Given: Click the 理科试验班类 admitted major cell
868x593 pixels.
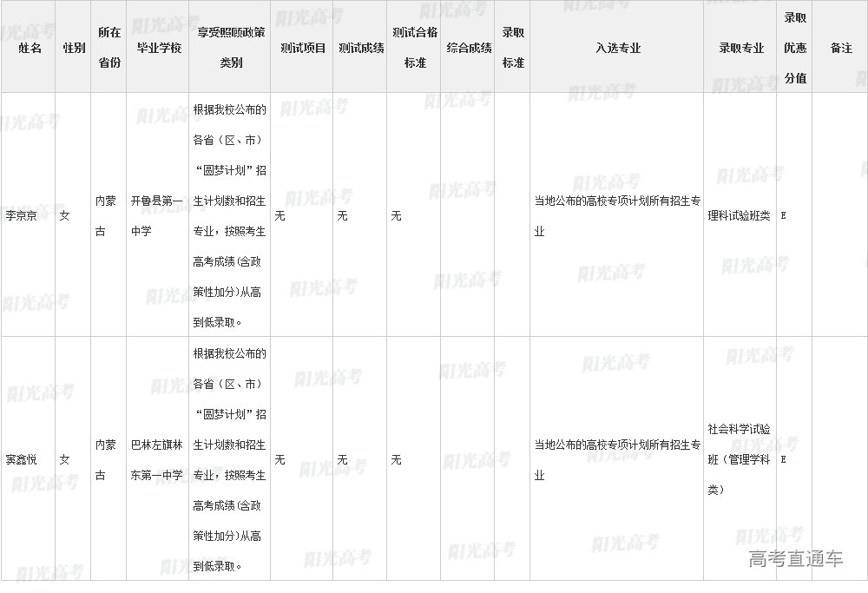Looking at the screenshot, I should coord(739,215).
